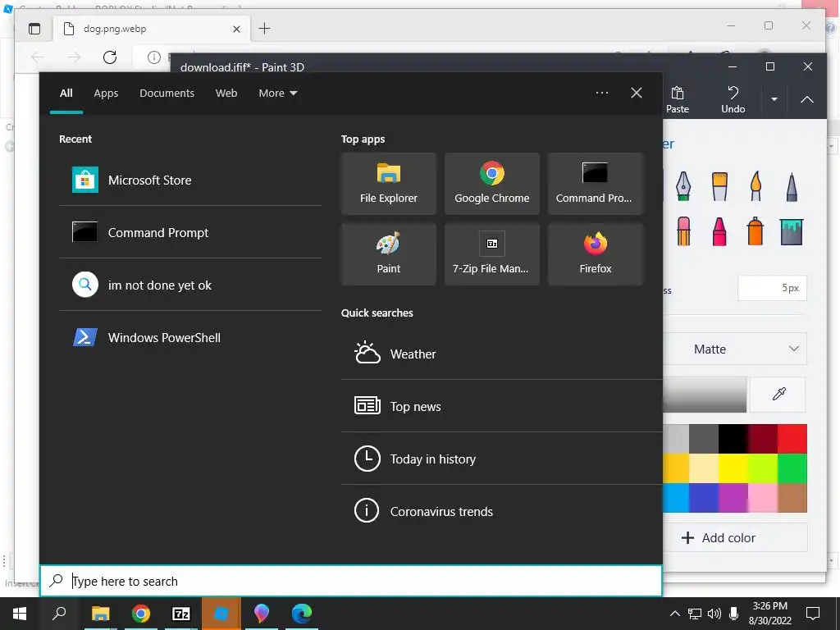Select the pixel pen tool

pos(792,186)
